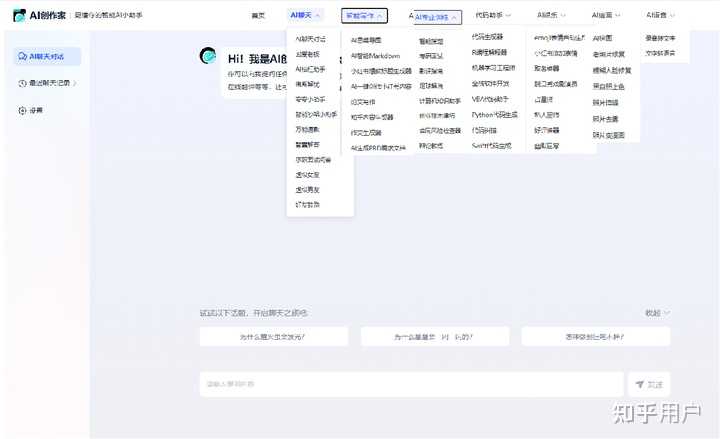Open 知乎内容生成器 menu entry
Image resolution: width=720 pixels, height=439 pixels.
(372, 117)
